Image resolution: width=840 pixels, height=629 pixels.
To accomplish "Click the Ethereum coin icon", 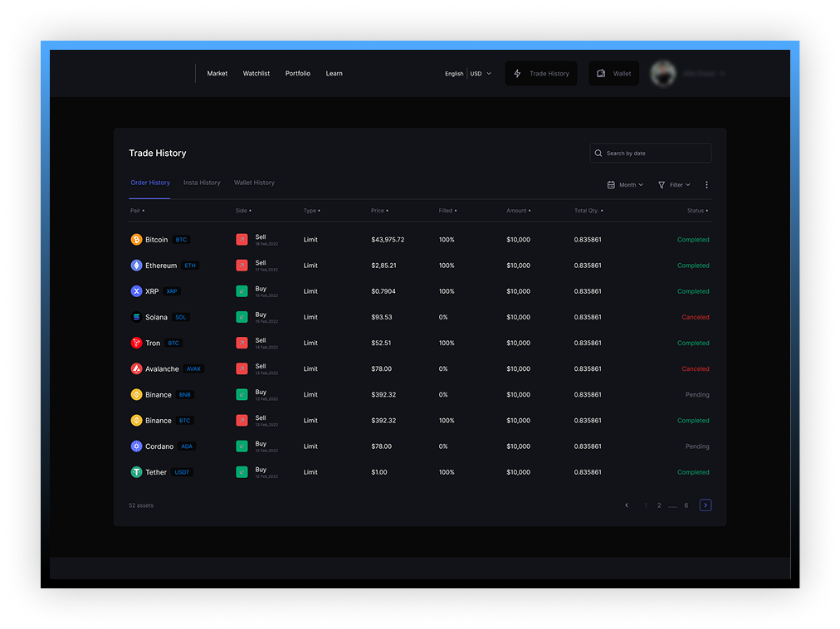I will (136, 266).
